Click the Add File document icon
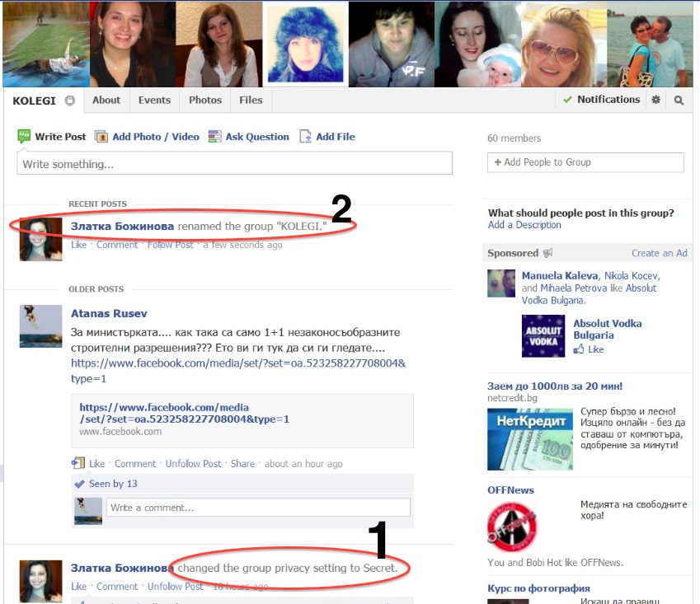This screenshot has height=604, width=700. [306, 137]
